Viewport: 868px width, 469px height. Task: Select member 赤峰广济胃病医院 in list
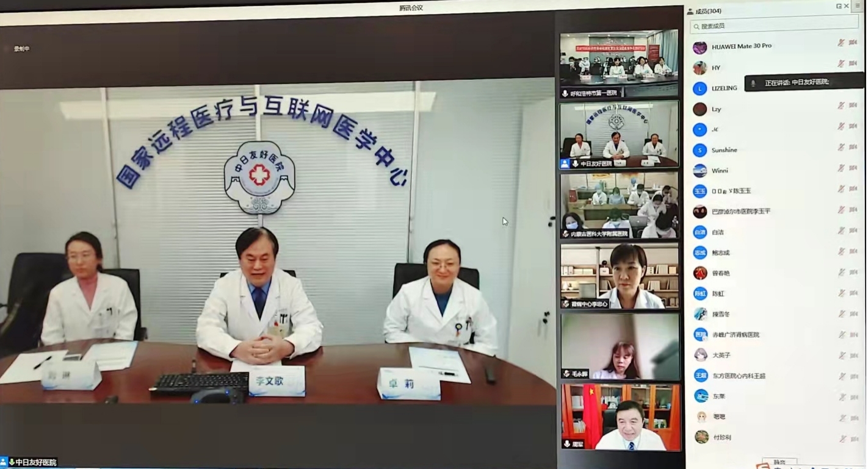point(736,335)
